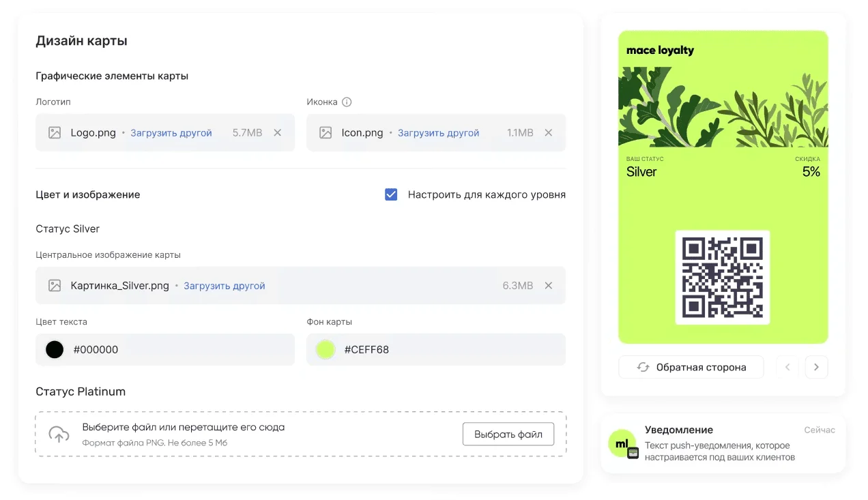The width and height of the screenshot is (868, 500).
Task: Click the 5% discount value on card
Action: [x=811, y=172]
